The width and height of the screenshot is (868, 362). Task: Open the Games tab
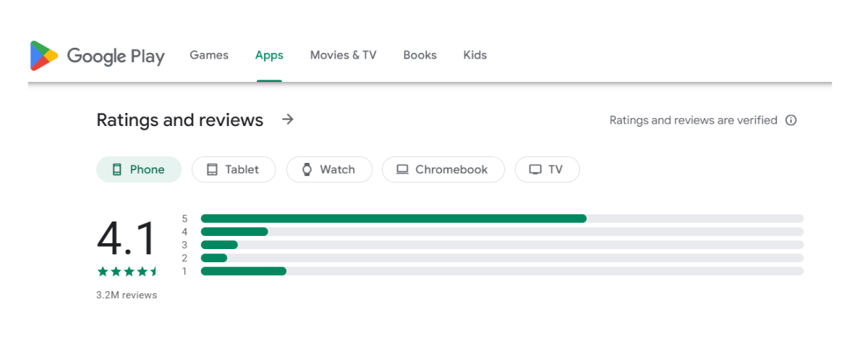(208, 55)
